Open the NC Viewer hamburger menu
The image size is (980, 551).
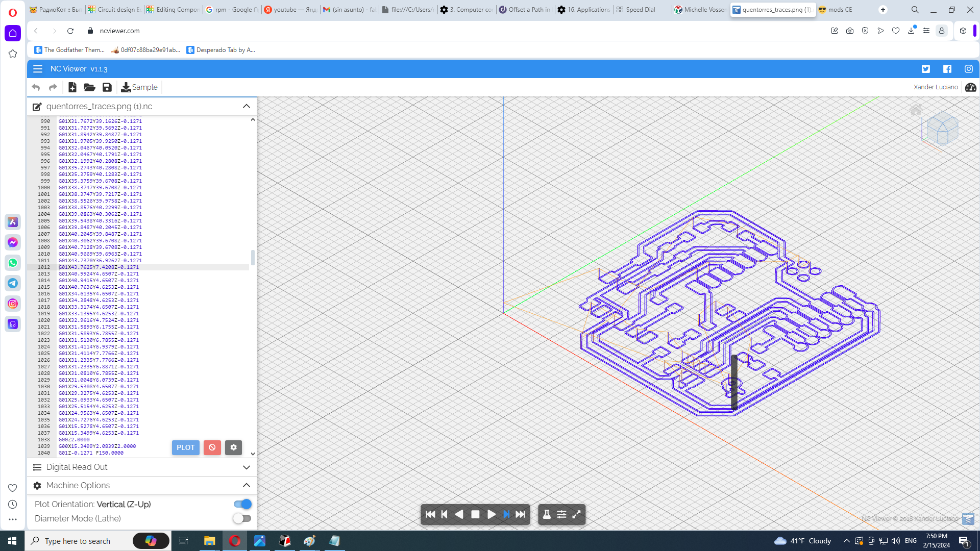point(38,69)
